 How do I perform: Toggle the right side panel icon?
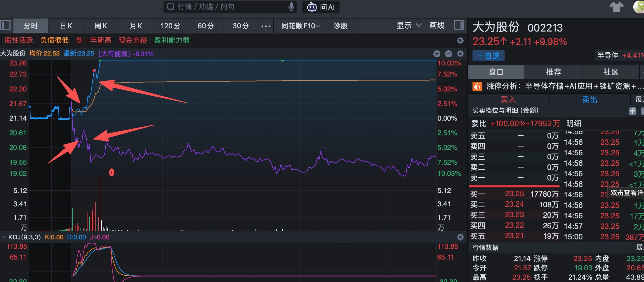tap(459, 25)
